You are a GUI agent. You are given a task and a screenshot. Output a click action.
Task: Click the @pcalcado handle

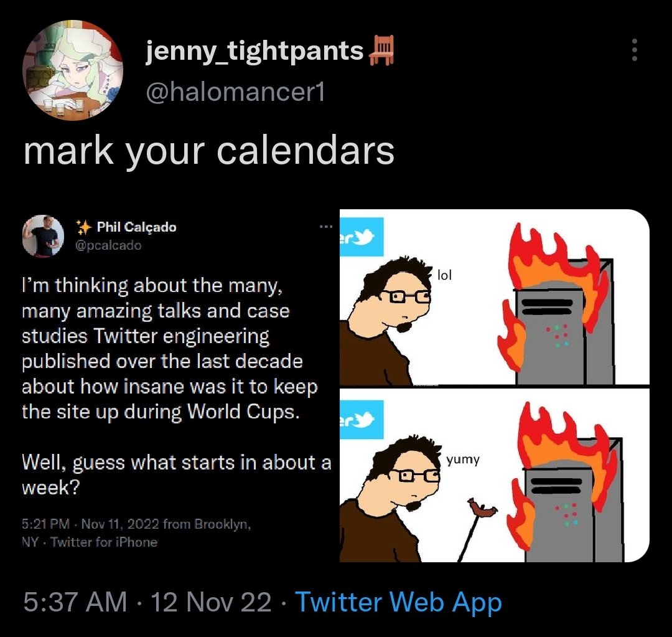(x=108, y=245)
